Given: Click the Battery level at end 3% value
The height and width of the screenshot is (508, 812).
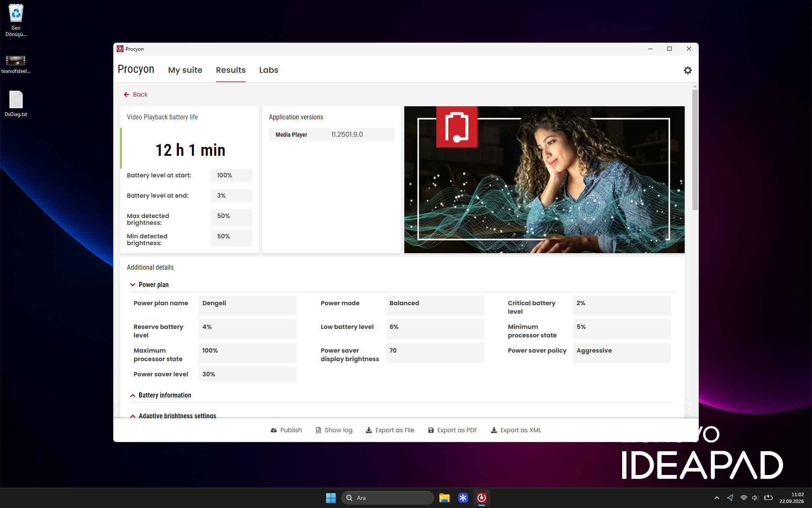Looking at the screenshot, I should (231, 196).
